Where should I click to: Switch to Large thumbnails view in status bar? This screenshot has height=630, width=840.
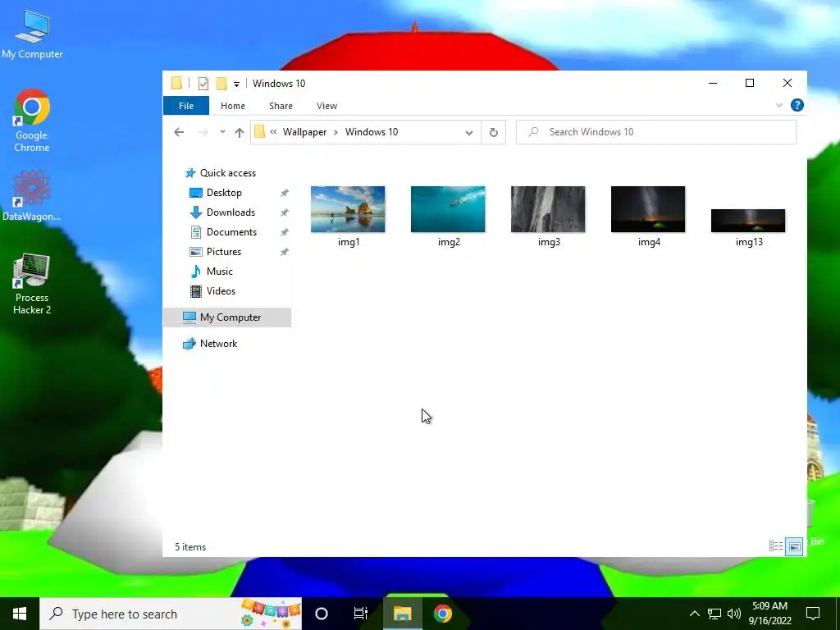(794, 547)
